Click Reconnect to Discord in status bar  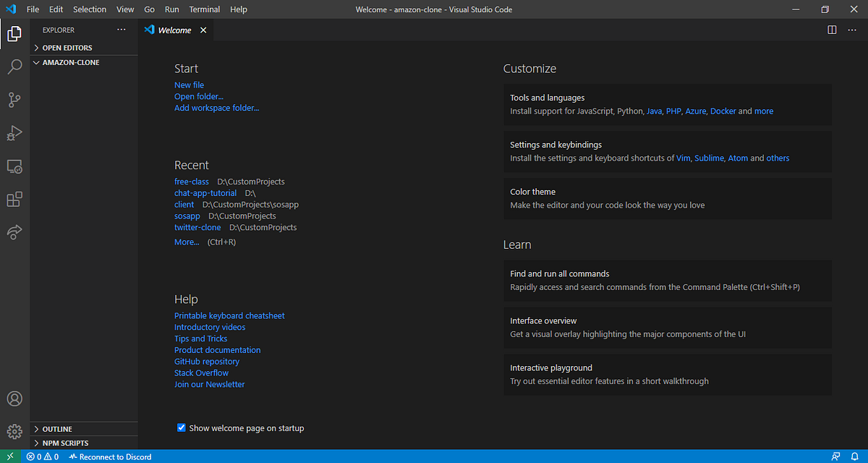110,456
